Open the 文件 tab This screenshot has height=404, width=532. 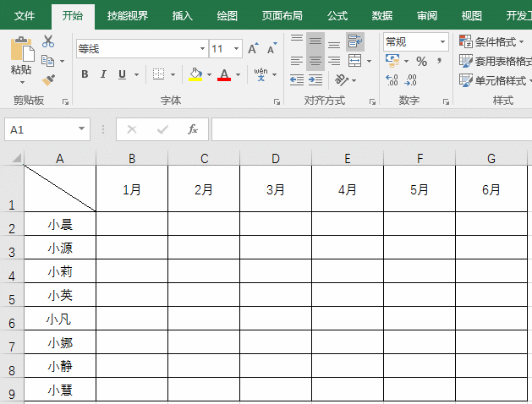(x=25, y=15)
